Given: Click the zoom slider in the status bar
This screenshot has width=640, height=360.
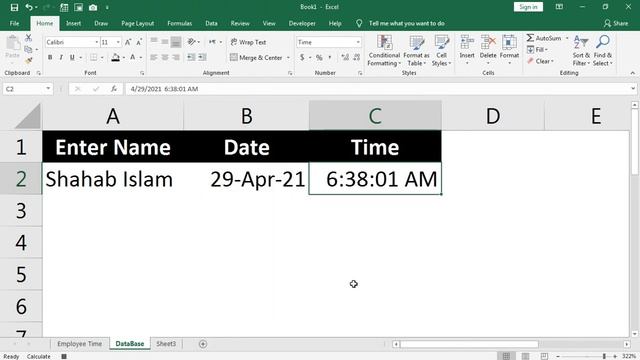Looking at the screenshot, I should click(586, 356).
